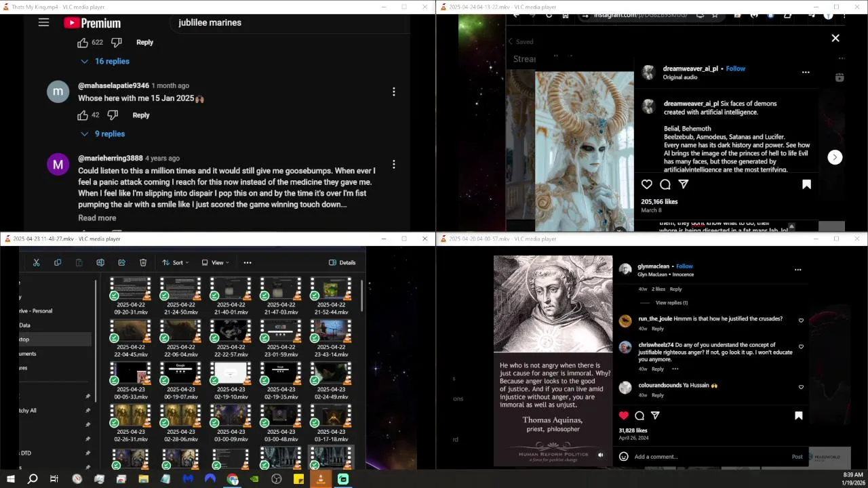This screenshot has width=868, height=488.
Task: Dislike the mahaselapatie9346 comment
Action: pos(113,115)
